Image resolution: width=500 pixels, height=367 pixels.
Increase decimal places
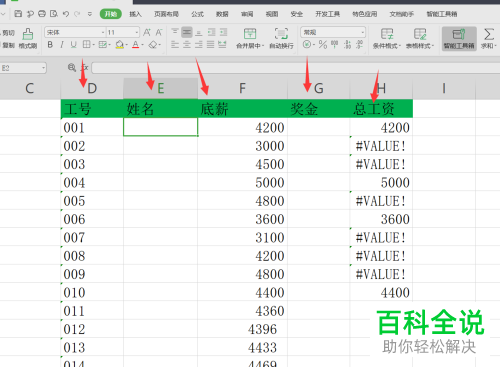coord(347,44)
